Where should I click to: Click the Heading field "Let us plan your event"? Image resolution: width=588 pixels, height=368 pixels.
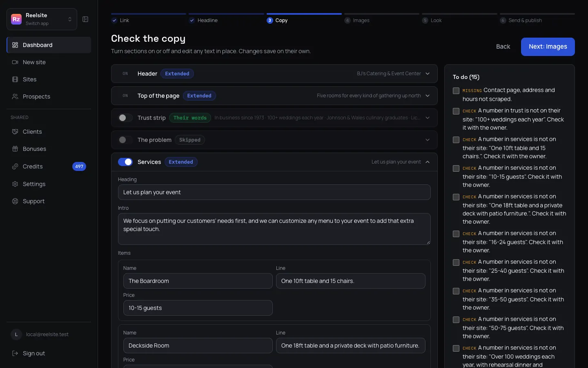(x=274, y=192)
